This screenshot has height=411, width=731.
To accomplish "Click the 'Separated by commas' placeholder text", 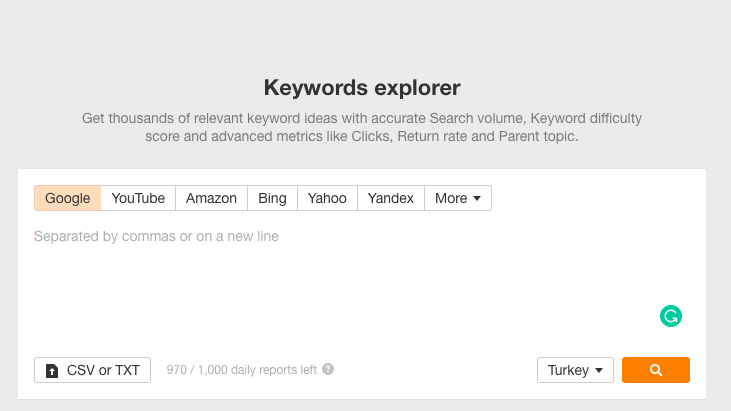I will tap(156, 236).
